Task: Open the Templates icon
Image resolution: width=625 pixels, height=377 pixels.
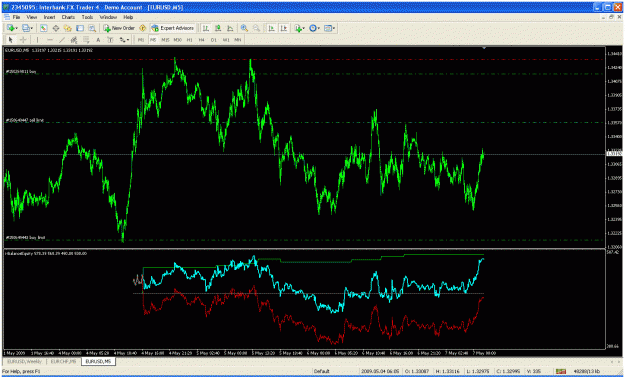Action: tap(328, 28)
